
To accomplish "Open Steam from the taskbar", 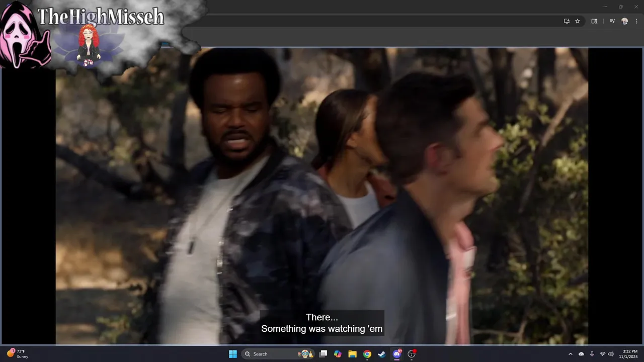I will (382, 354).
